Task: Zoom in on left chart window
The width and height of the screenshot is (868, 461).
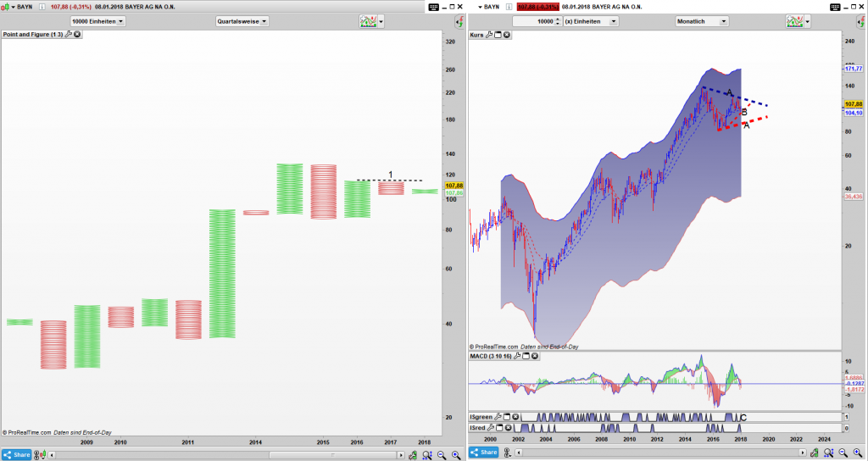Action: [x=456, y=455]
